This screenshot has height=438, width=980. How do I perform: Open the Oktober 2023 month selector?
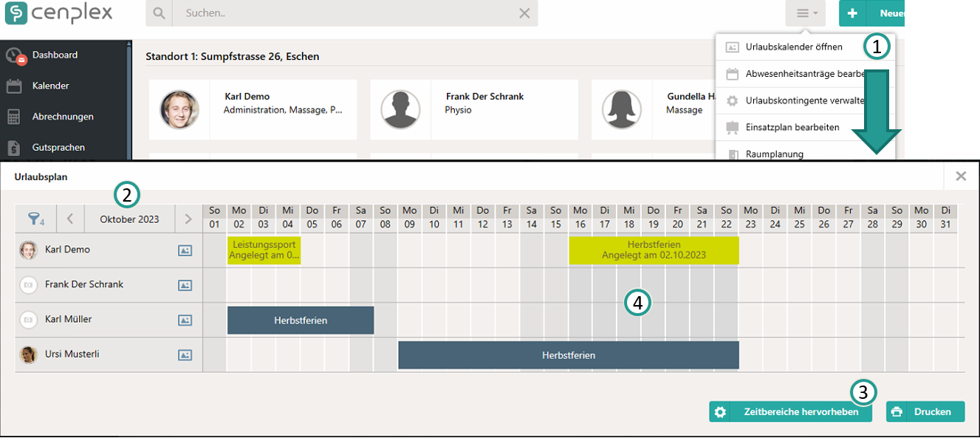[129, 219]
